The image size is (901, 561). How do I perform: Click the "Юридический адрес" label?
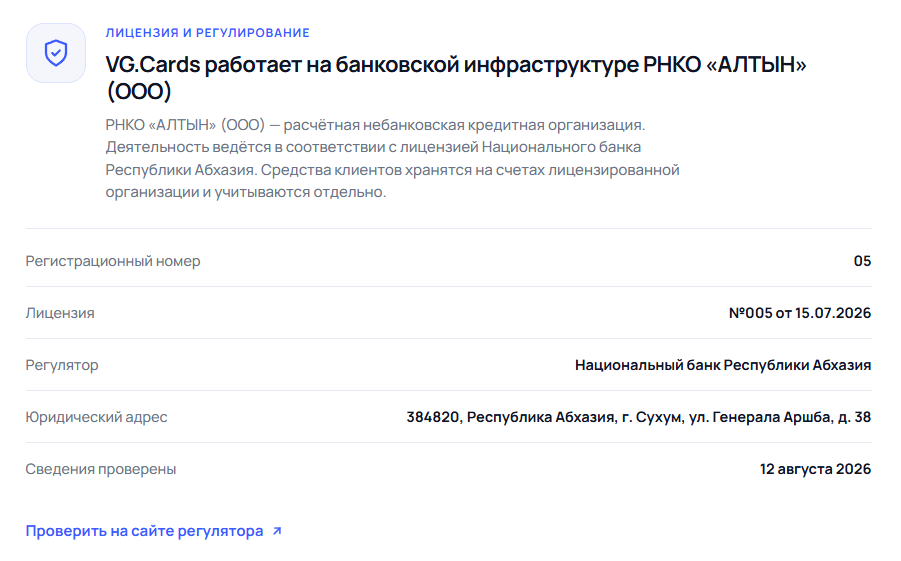97,417
